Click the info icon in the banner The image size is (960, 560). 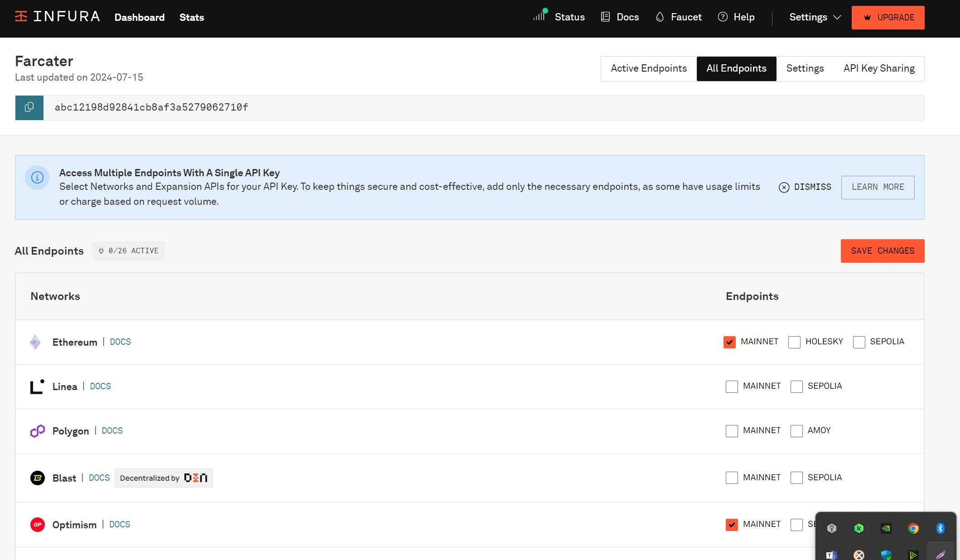[37, 177]
